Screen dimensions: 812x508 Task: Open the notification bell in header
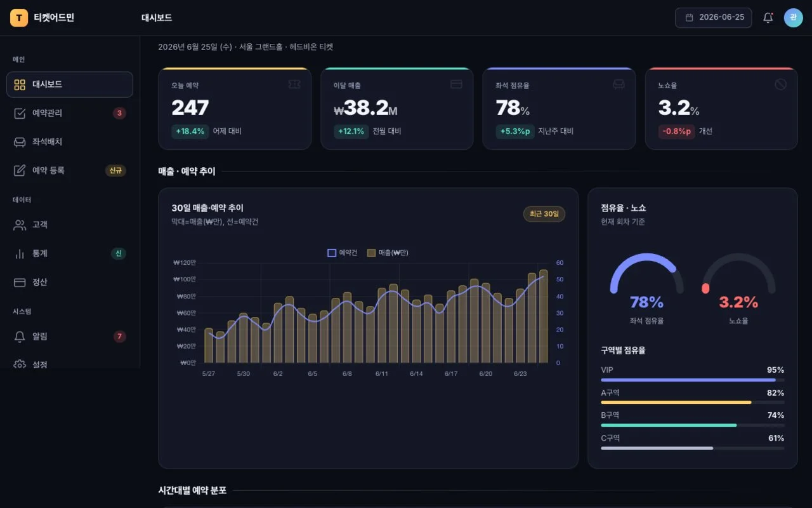[x=768, y=18]
